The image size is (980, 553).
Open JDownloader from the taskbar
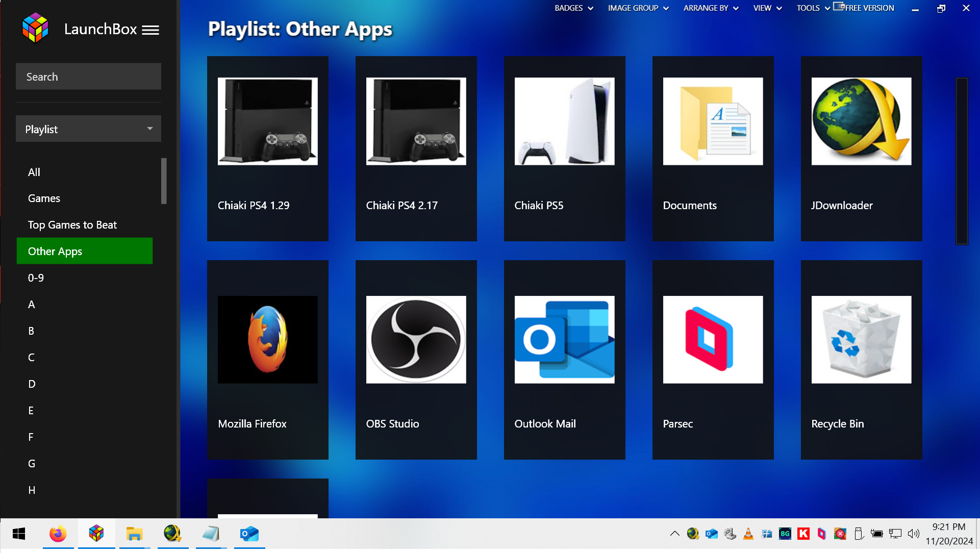pos(172,534)
